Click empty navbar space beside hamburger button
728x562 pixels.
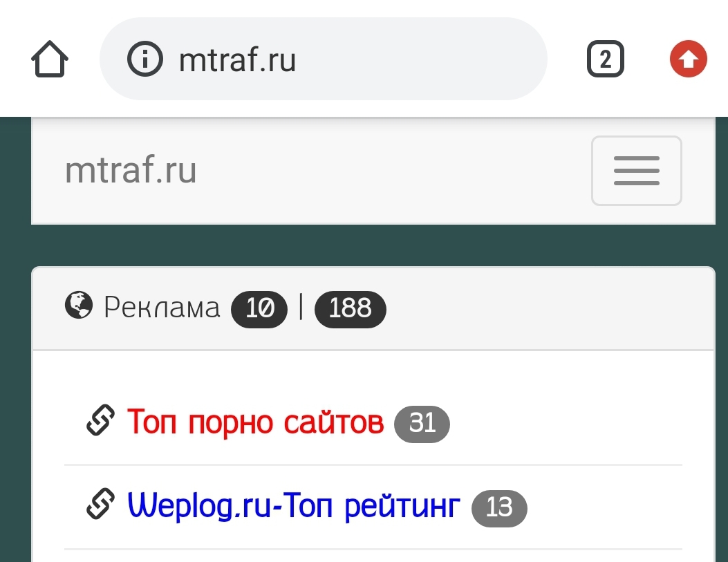[x=394, y=171]
